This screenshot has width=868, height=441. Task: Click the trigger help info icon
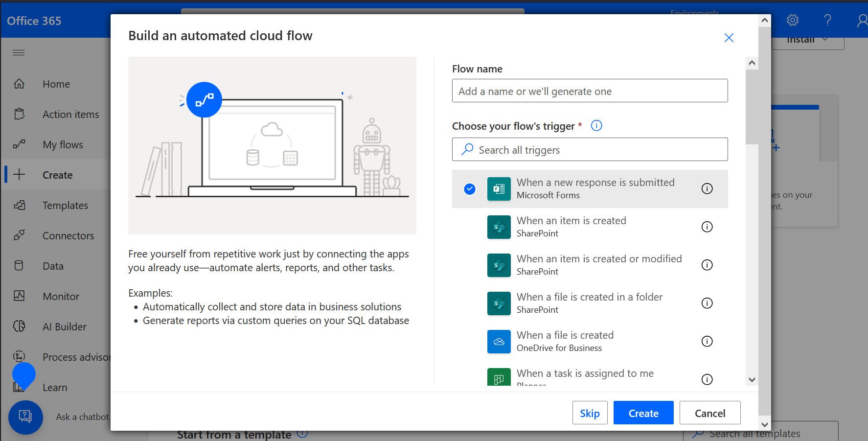click(596, 126)
